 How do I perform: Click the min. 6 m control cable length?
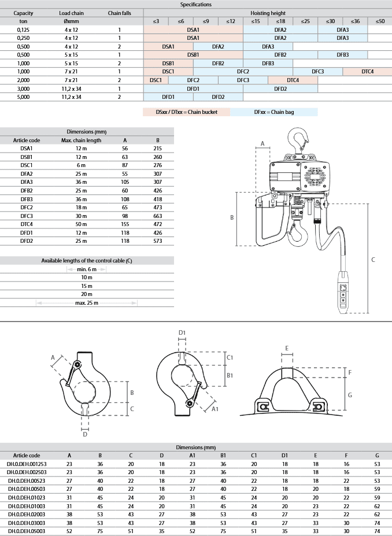(x=87, y=269)
